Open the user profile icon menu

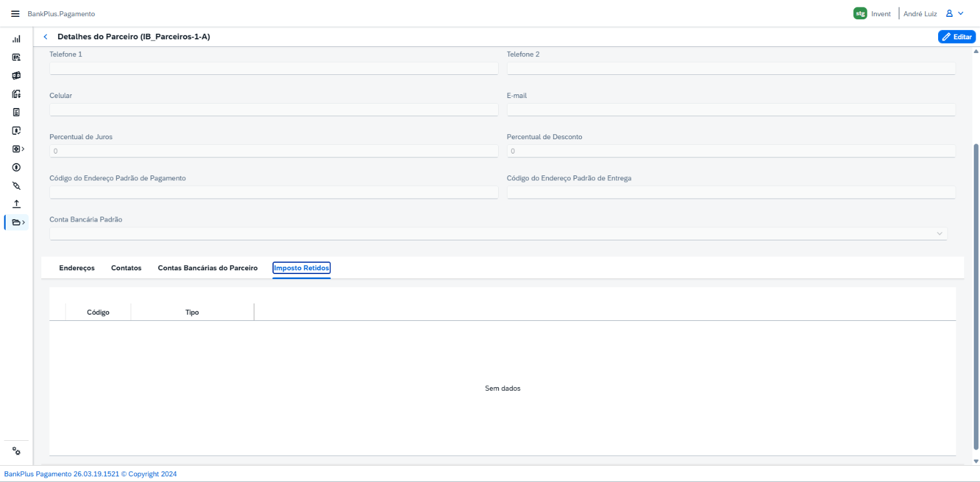[949, 13]
